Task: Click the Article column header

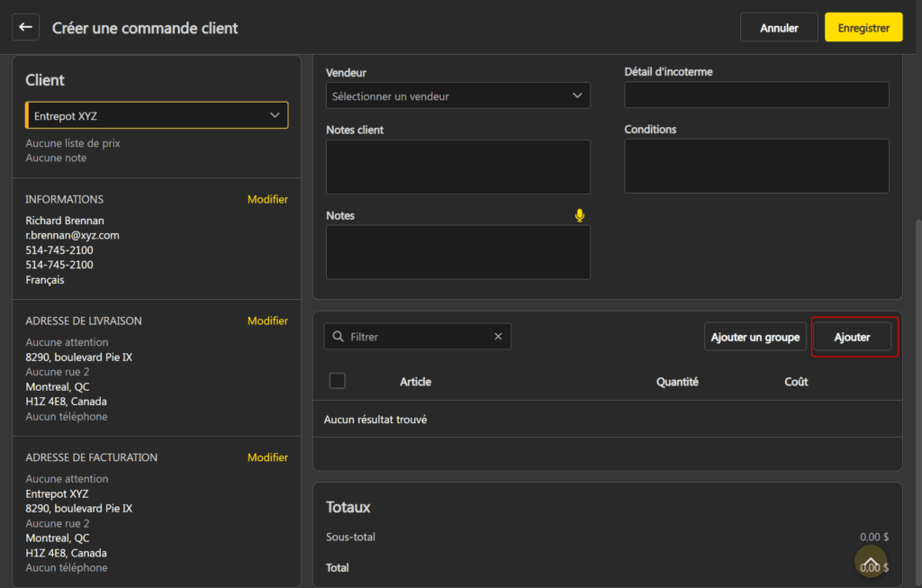Action: [415, 382]
